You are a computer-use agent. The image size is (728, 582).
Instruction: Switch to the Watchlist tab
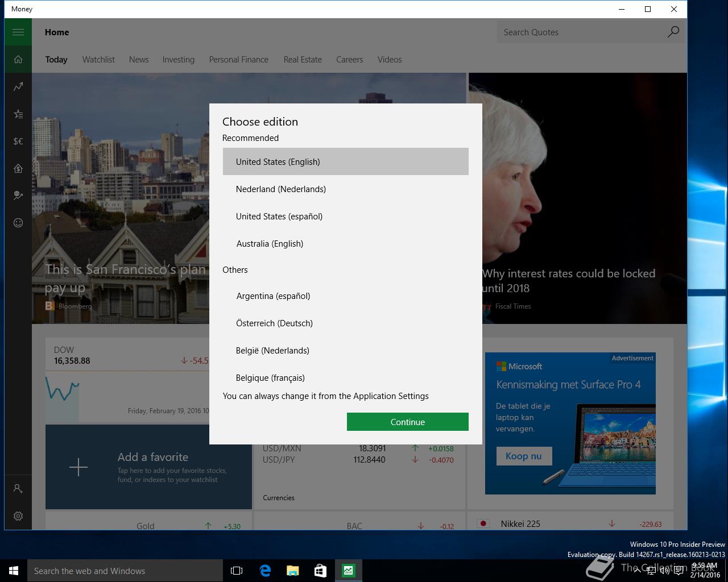point(98,59)
